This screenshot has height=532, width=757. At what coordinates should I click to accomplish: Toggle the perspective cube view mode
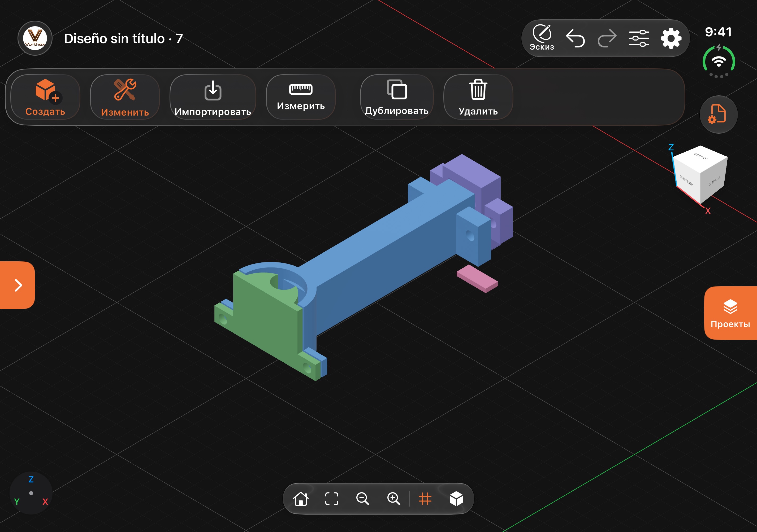(x=456, y=498)
